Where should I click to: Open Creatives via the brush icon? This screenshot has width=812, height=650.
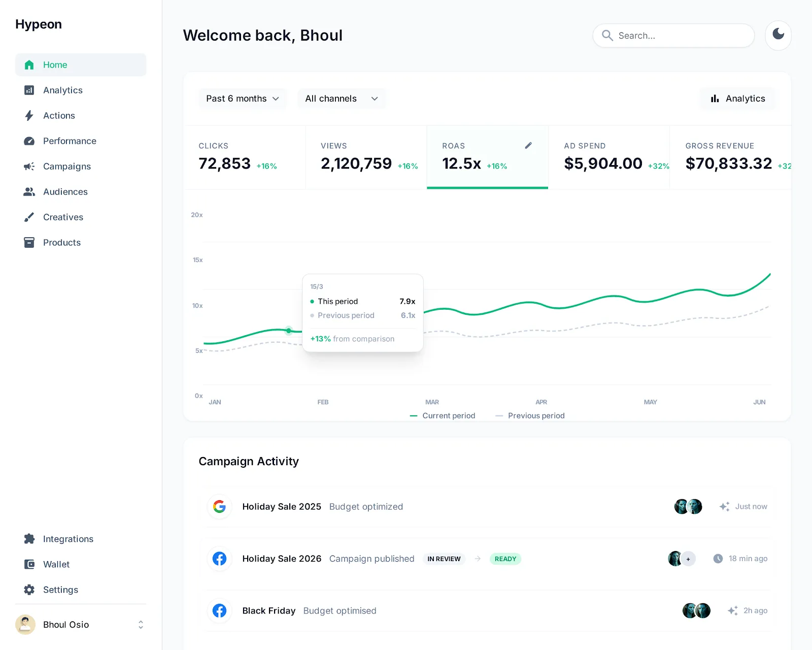coord(29,217)
